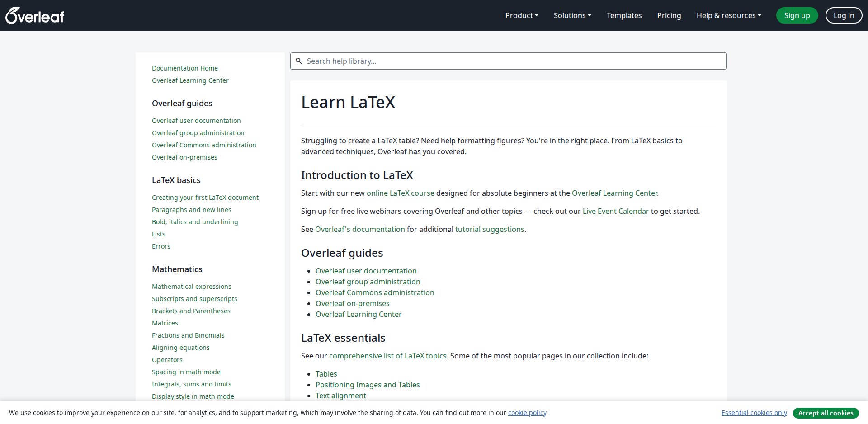Viewport: 868px width, 424px height.
Task: Open Overleaf group administration in main list
Action: [368, 282]
